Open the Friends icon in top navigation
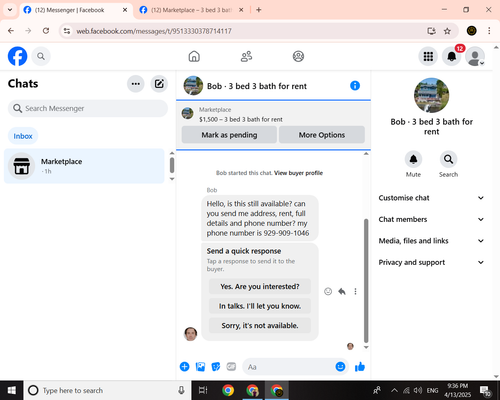 [246, 56]
